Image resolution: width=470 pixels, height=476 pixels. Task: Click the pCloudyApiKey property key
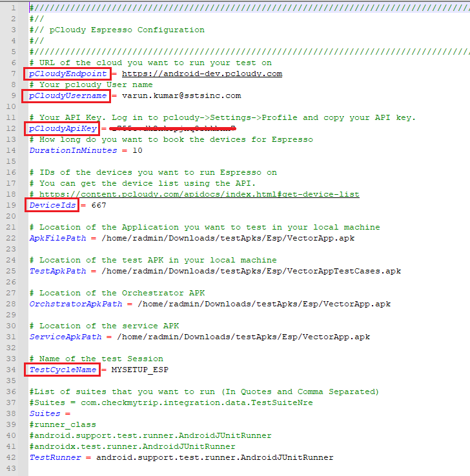[x=63, y=128]
